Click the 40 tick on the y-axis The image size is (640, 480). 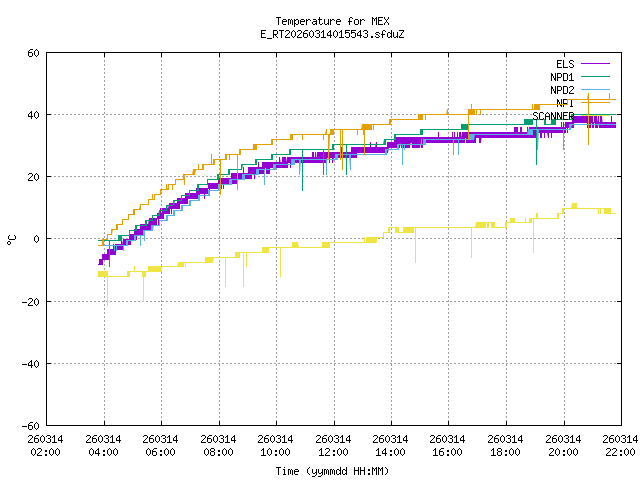pyautogui.click(x=33, y=115)
